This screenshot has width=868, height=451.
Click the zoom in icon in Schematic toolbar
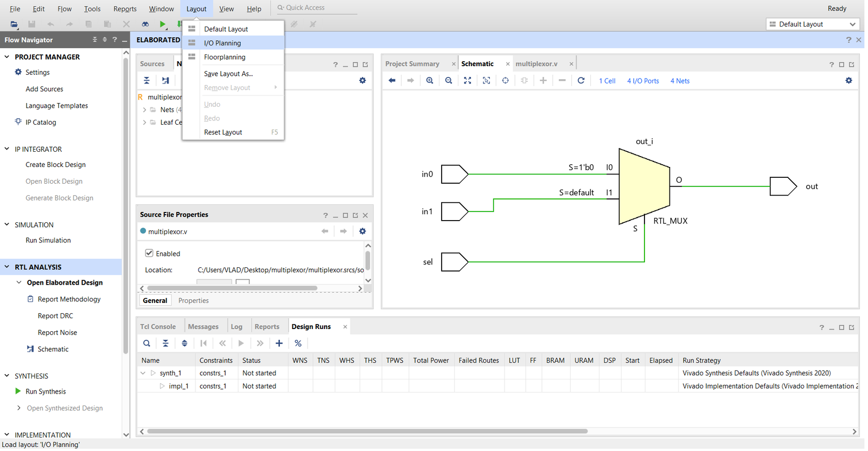tap(430, 81)
